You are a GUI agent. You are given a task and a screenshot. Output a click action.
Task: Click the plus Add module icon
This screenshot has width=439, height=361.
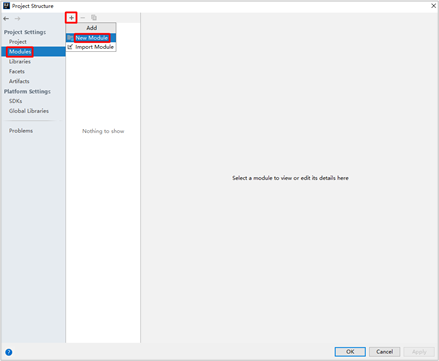point(71,18)
